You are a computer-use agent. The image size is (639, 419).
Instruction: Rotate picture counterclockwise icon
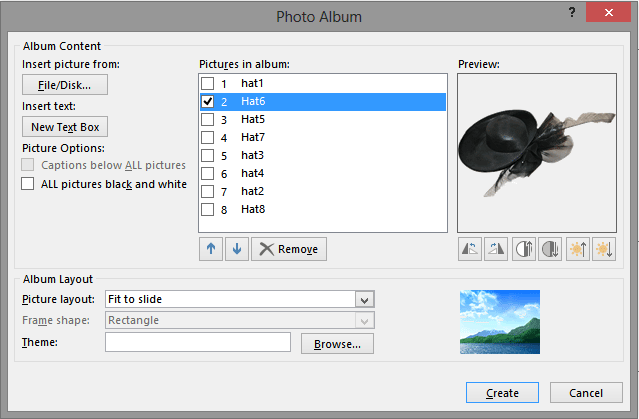coord(470,249)
